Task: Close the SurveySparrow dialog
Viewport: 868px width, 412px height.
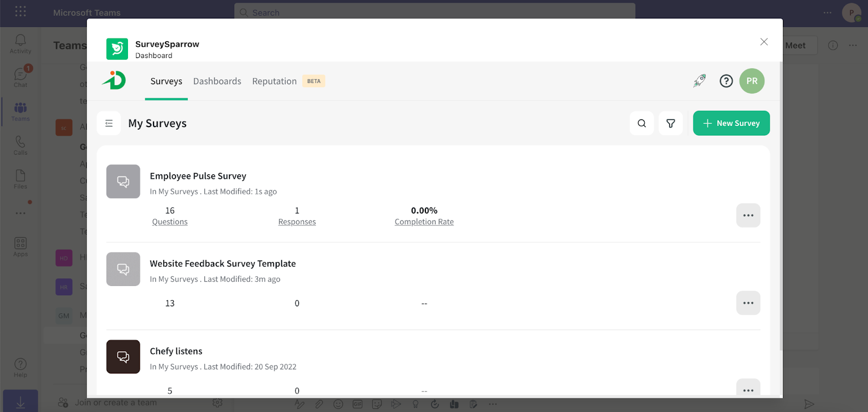Action: (x=764, y=42)
